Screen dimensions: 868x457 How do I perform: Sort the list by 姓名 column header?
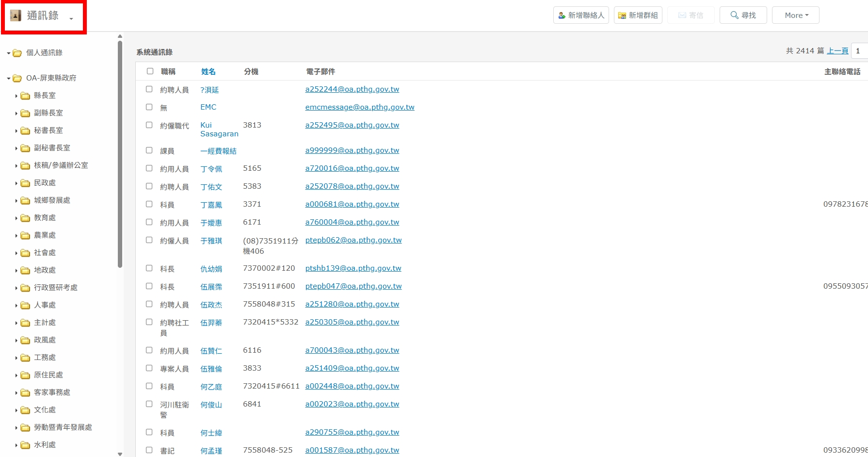208,71
